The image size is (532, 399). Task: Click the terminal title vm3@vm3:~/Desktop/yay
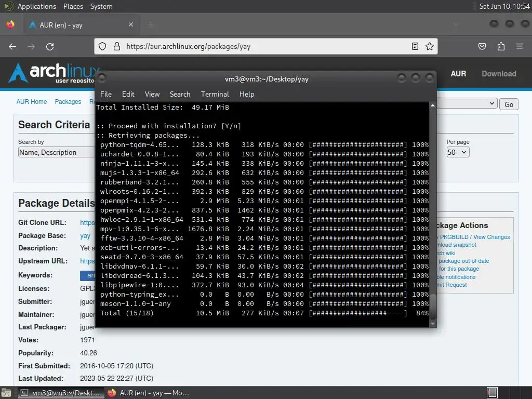click(267, 79)
